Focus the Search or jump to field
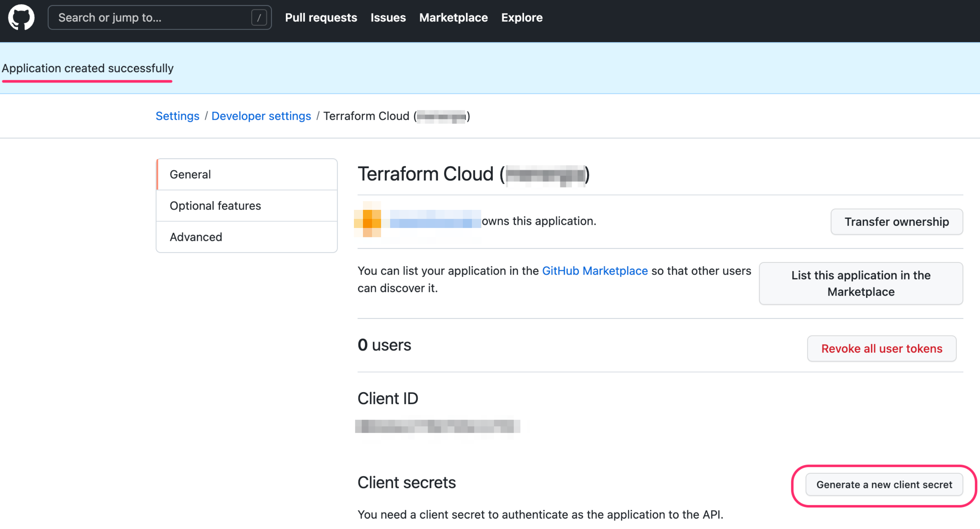The height and width of the screenshot is (529, 980). (x=159, y=17)
